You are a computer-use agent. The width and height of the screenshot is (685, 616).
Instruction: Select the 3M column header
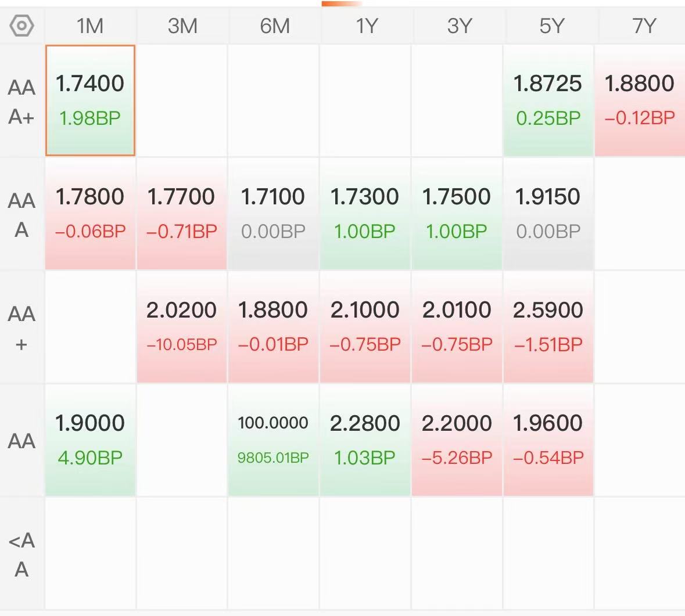tap(182, 26)
